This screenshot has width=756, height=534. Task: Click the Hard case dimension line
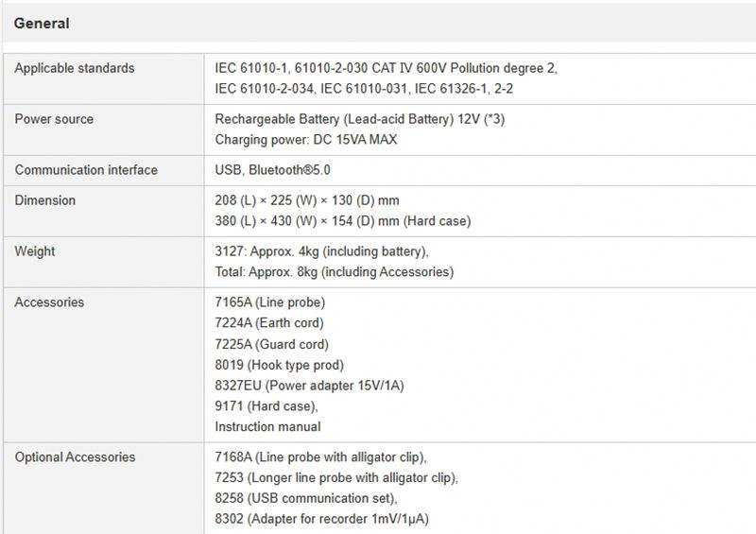tap(342, 221)
